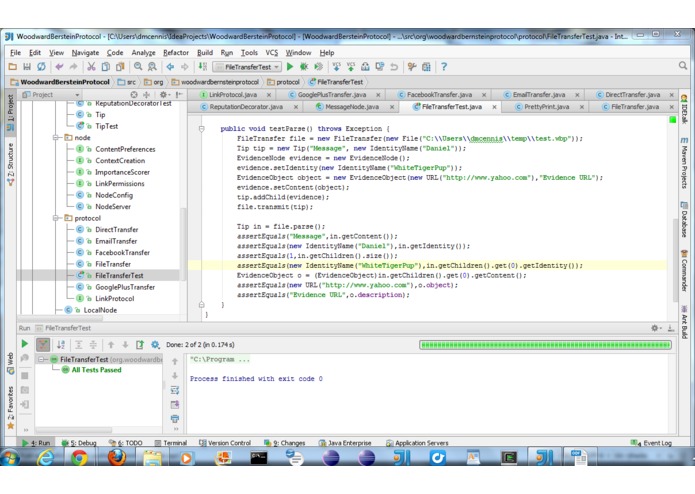Click the Synchronize refresh icon in toolbar
The image size is (695, 494).
click(x=41, y=67)
